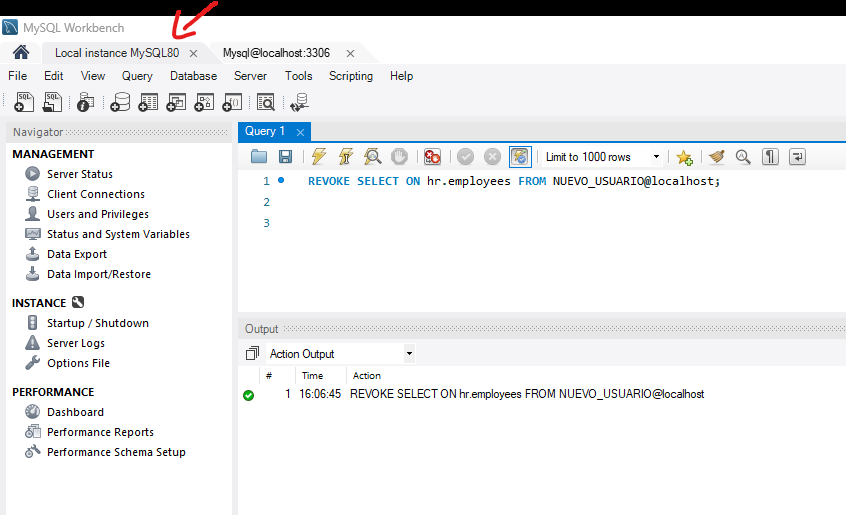Execute the whole script lightning icon
This screenshot has height=515, width=846.
318,157
